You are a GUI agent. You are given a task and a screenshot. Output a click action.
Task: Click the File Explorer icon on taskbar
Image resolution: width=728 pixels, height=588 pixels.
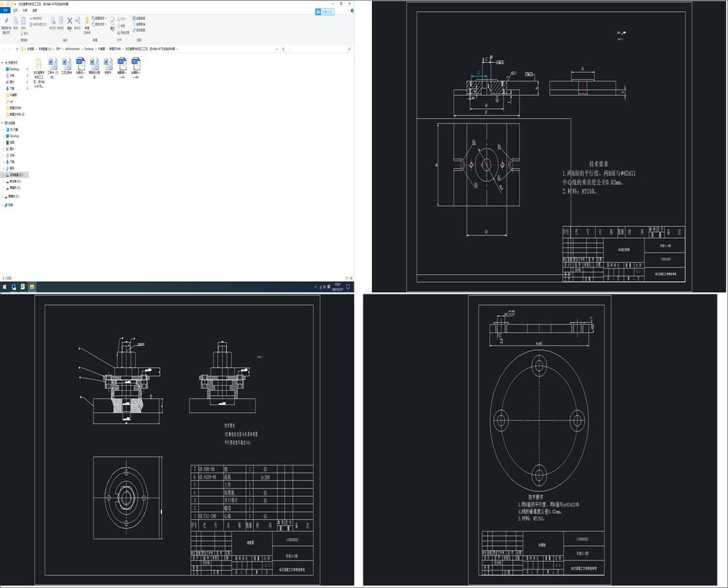31,287
